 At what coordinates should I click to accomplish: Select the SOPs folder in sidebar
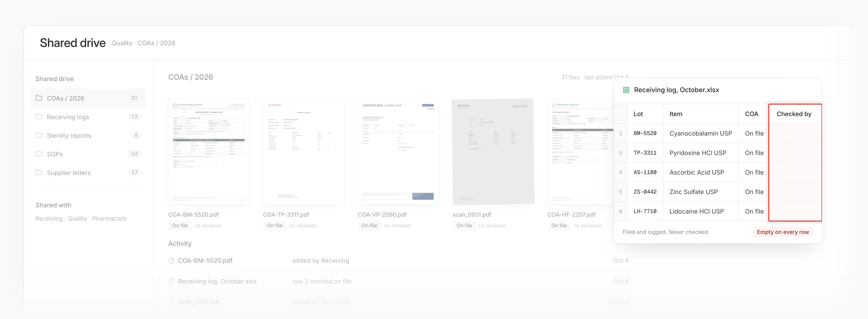tap(88, 154)
